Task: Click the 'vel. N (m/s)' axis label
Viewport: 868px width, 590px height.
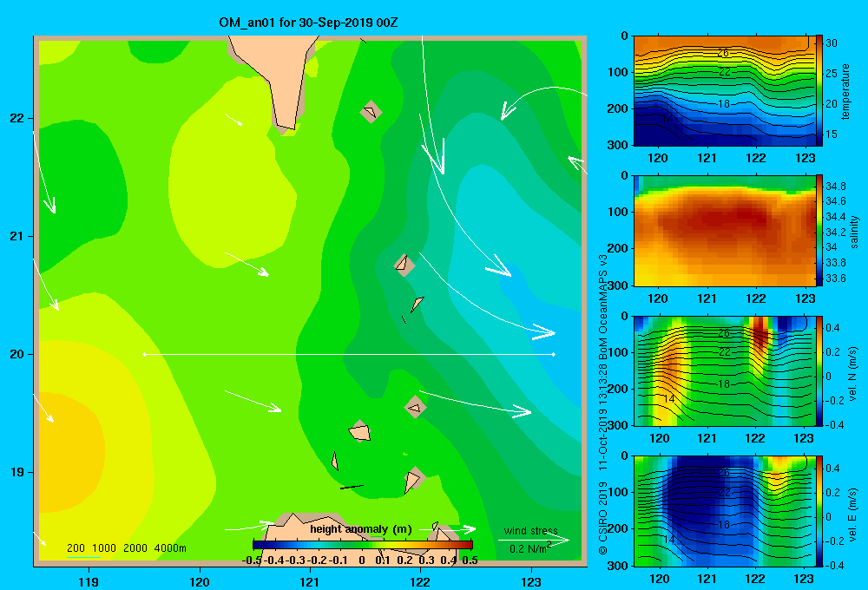Action: coord(853,374)
